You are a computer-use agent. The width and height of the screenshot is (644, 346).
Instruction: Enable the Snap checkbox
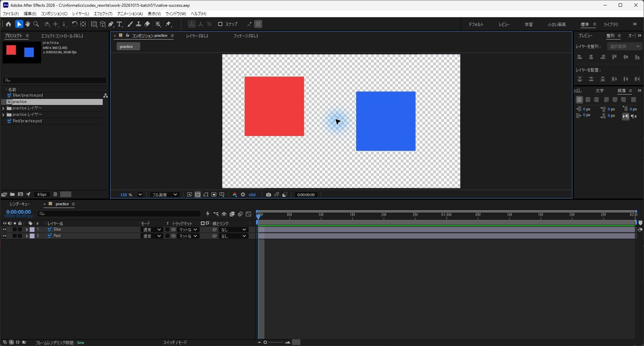pos(220,24)
